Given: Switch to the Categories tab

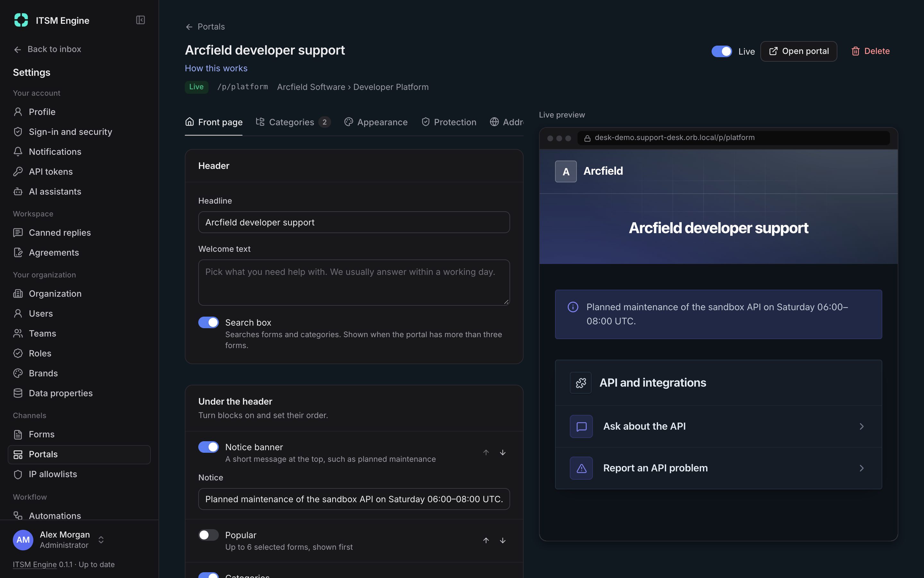Looking at the screenshot, I should tap(293, 122).
